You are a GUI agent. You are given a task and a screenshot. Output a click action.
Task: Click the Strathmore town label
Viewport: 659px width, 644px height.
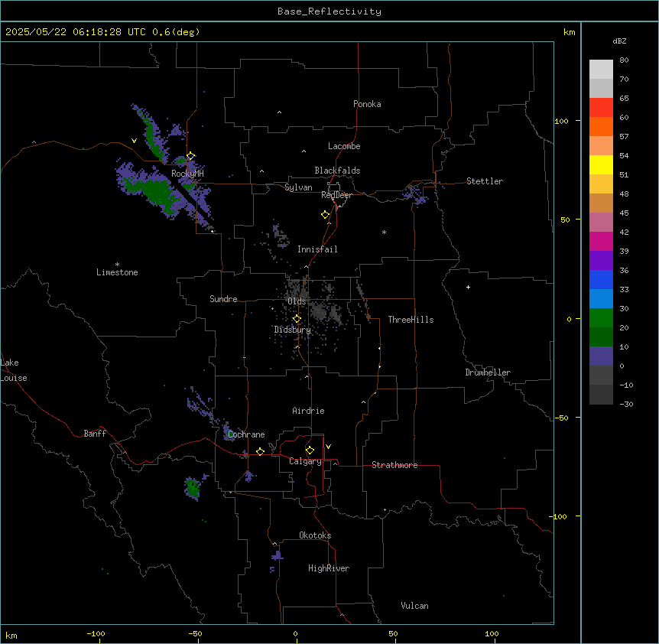click(394, 465)
